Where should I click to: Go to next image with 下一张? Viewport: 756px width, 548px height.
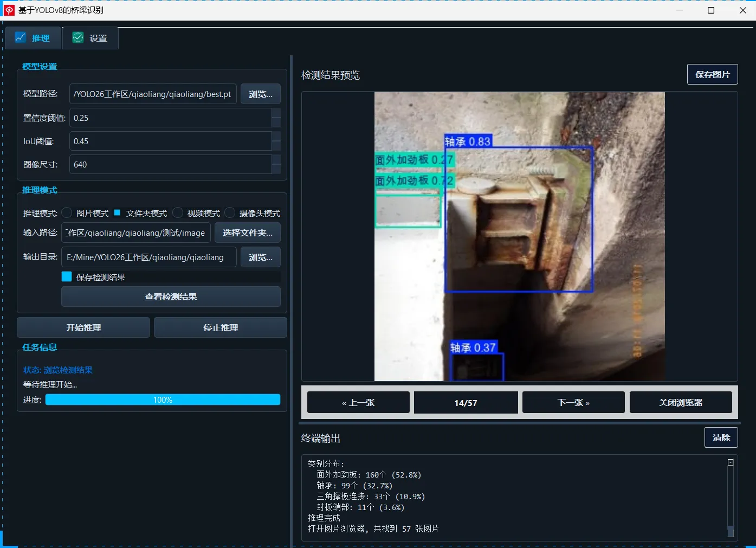[573, 403]
